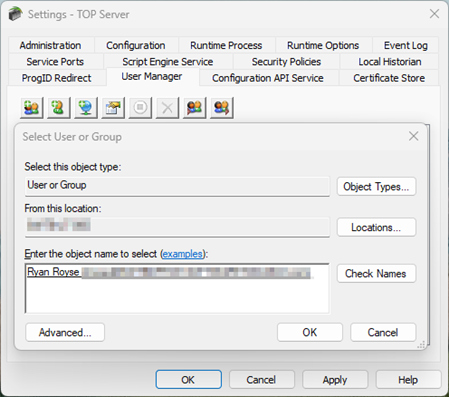Viewport: 449px width, 397px height.
Task: Open the ProgID Redirect tab
Action: coord(56,78)
